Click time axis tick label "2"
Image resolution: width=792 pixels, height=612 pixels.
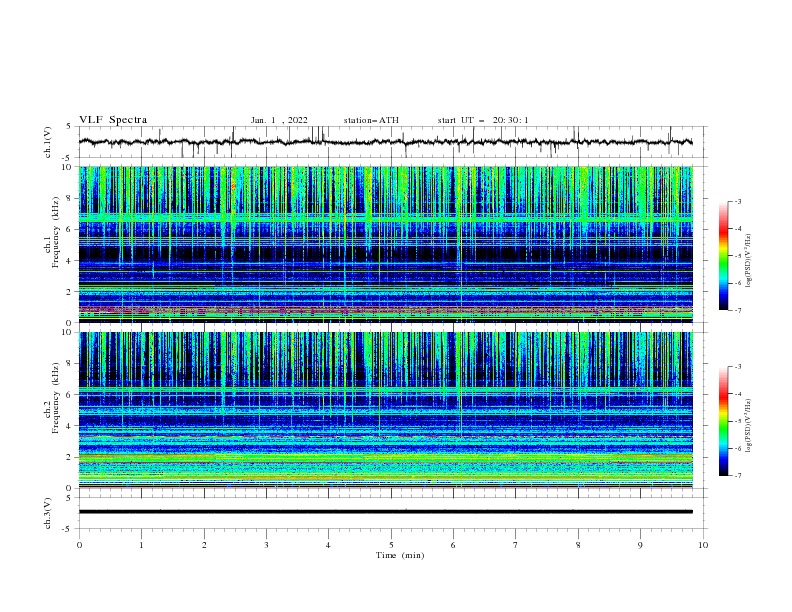(x=204, y=545)
